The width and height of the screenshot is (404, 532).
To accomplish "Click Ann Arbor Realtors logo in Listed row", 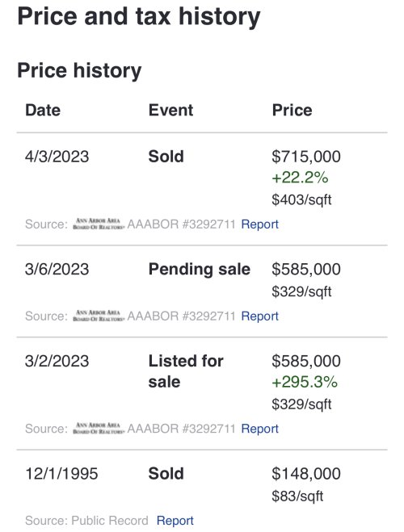I will (x=99, y=429).
